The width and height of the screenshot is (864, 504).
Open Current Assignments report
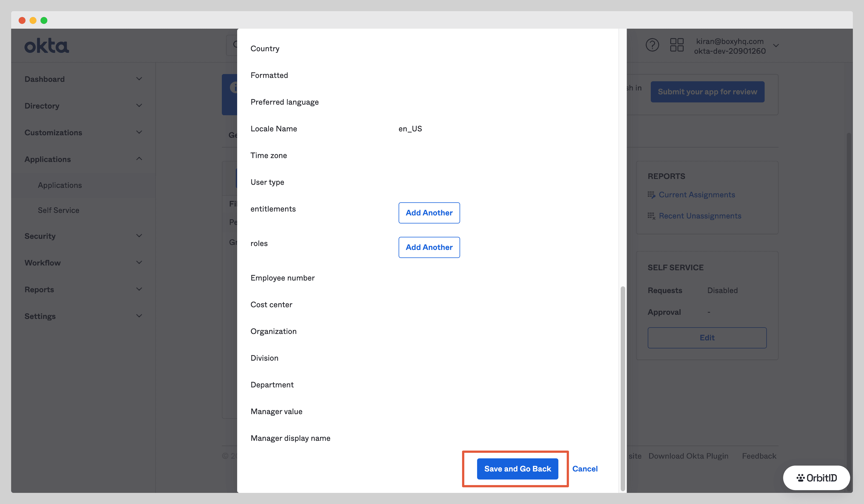697,195
